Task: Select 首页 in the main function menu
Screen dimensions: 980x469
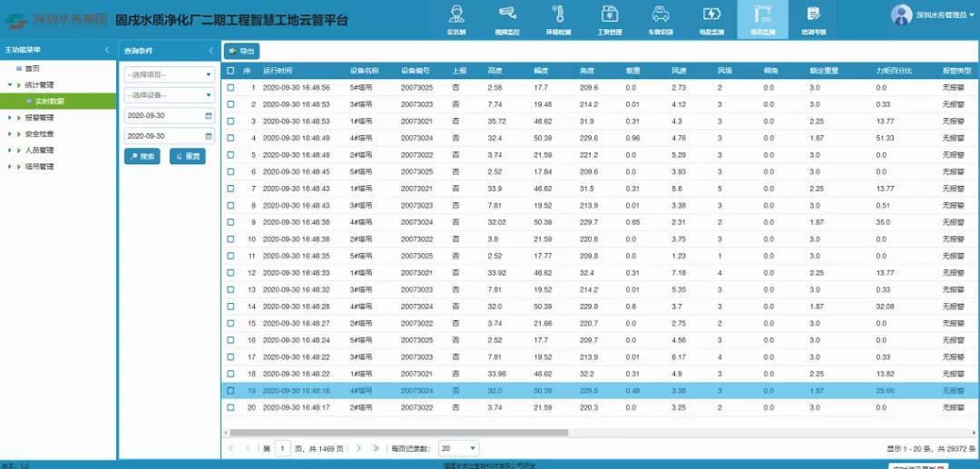Action: pyautogui.click(x=32, y=69)
